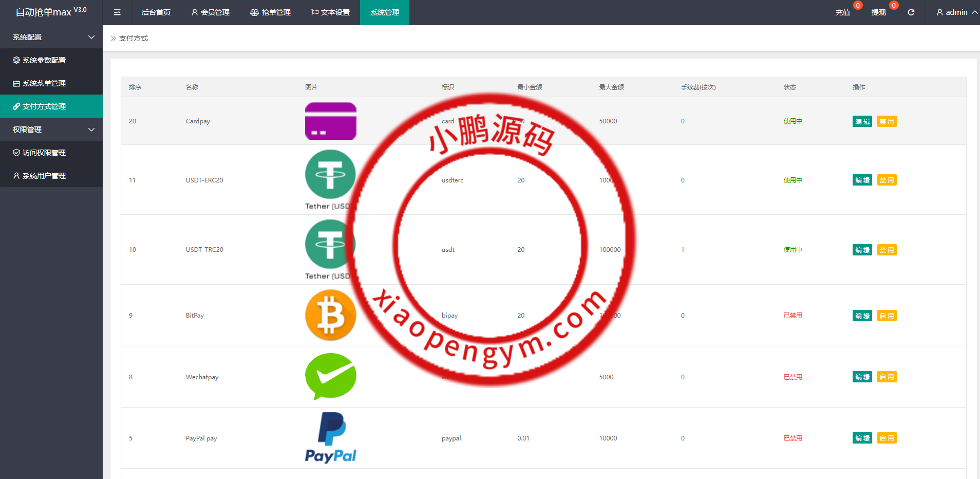This screenshot has height=479, width=980.
Task: Edit the Wechatpay payment method
Action: 862,377
